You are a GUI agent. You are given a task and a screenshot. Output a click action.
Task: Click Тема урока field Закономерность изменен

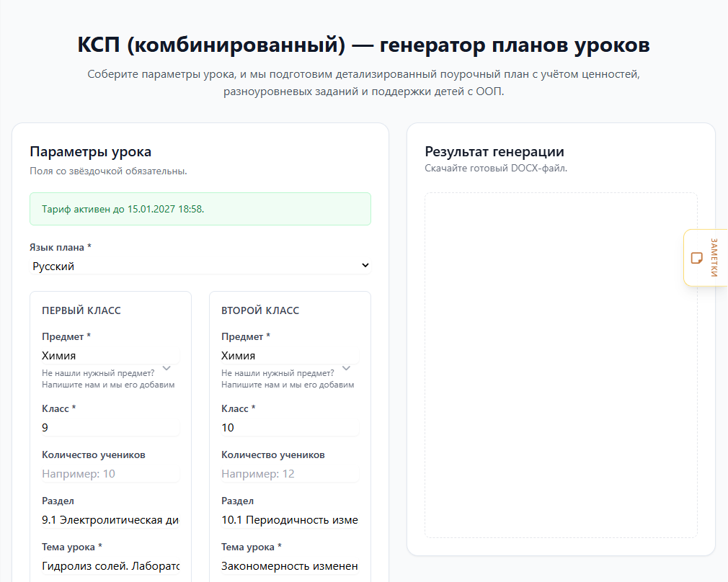pos(290,565)
